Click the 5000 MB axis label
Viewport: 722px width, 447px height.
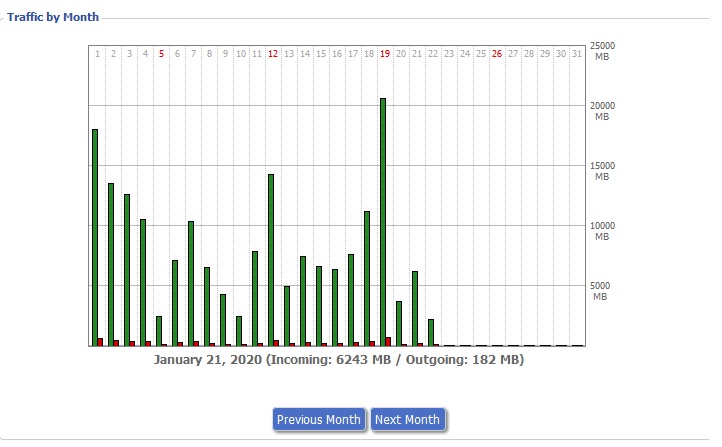600,291
